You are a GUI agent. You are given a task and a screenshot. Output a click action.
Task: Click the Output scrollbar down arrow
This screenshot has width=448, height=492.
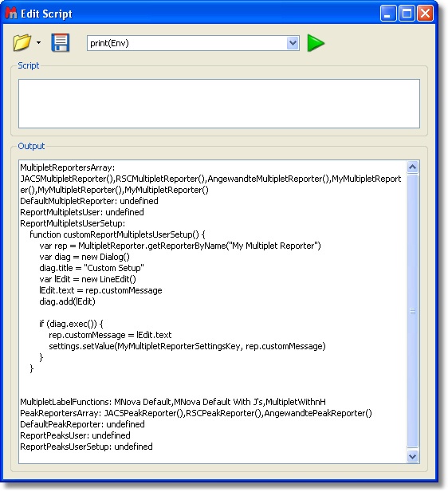(413, 456)
